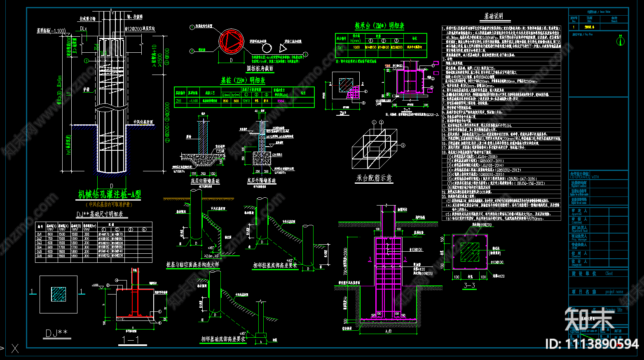Click the cyan hatched square in DJ** plan
Image resolution: width=644 pixels, height=360 pixels.
pos(59,294)
